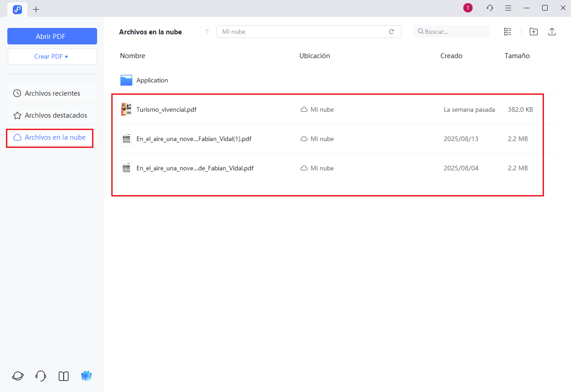Create a new cloud folder
The width and height of the screenshot is (571, 392).
tap(533, 32)
